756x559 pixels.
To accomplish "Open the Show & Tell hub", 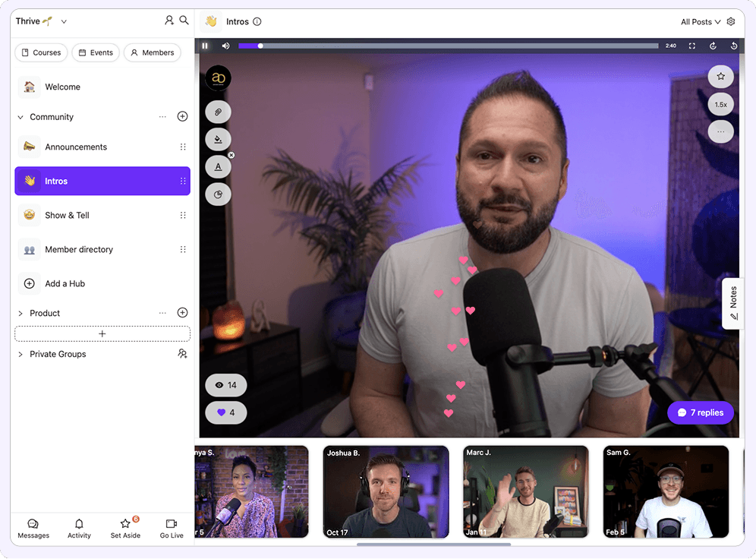I will pyautogui.click(x=102, y=215).
